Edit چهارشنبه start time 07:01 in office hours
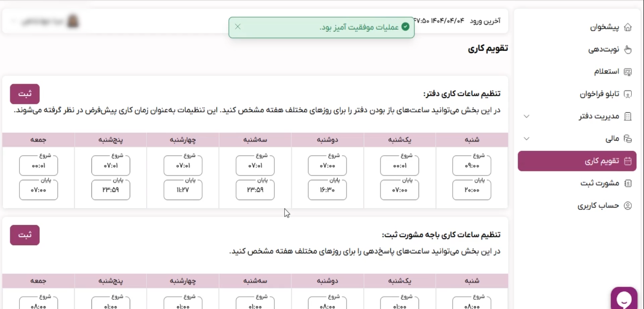This screenshot has height=309, width=644. coord(183,166)
